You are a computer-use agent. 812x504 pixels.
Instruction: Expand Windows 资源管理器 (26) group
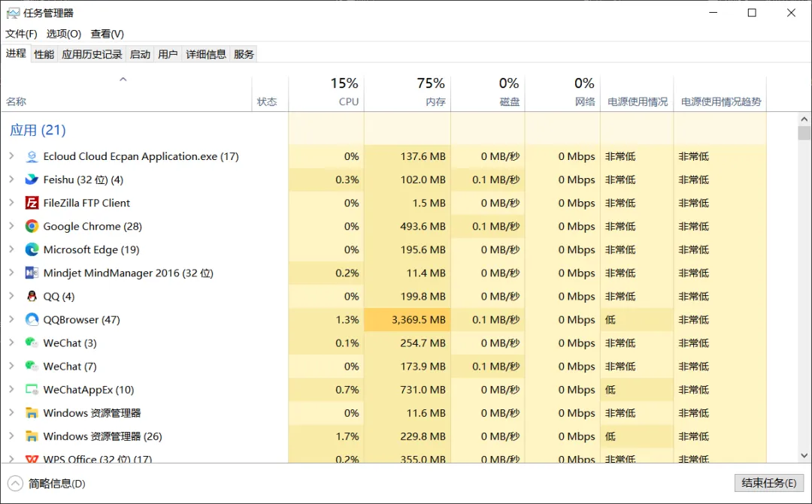point(11,436)
